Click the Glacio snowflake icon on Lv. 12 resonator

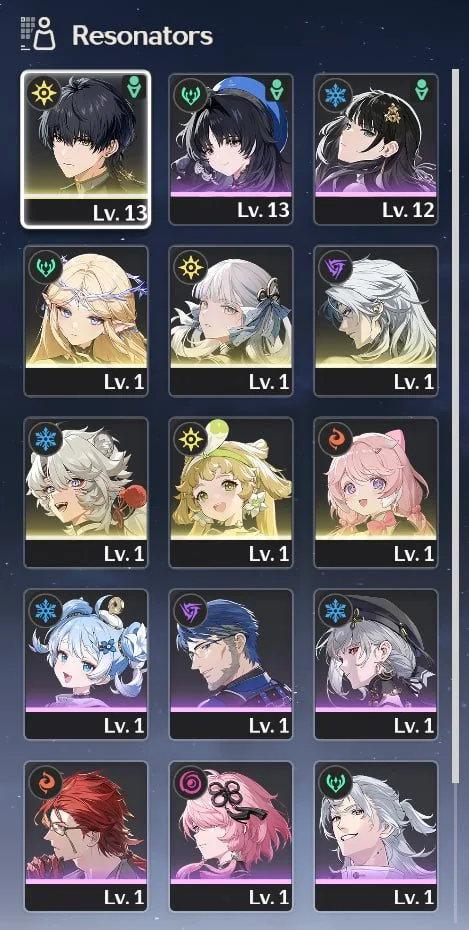coord(335,93)
